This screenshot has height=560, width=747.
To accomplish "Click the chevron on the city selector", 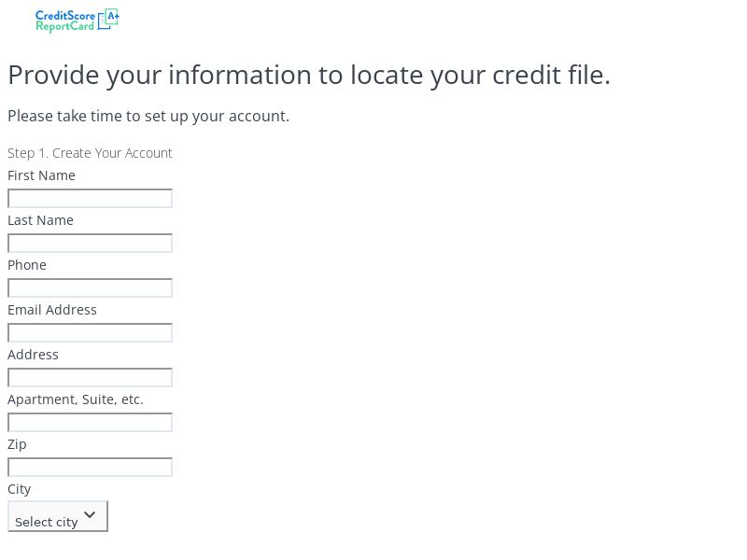I will 90,514.
